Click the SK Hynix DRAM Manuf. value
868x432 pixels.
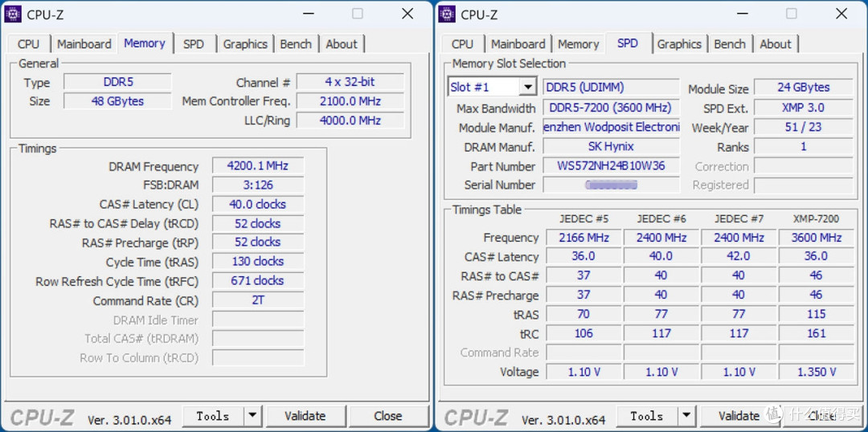pyautogui.click(x=611, y=147)
